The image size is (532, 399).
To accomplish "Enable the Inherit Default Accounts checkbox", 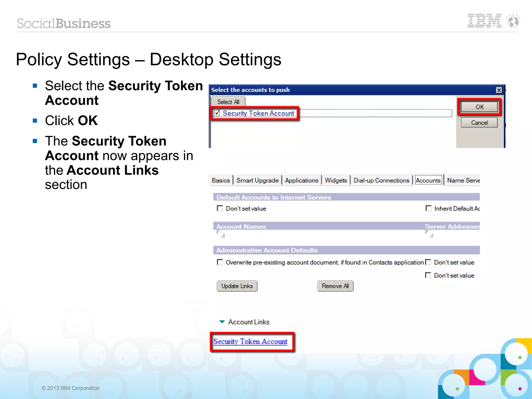I will [428, 208].
